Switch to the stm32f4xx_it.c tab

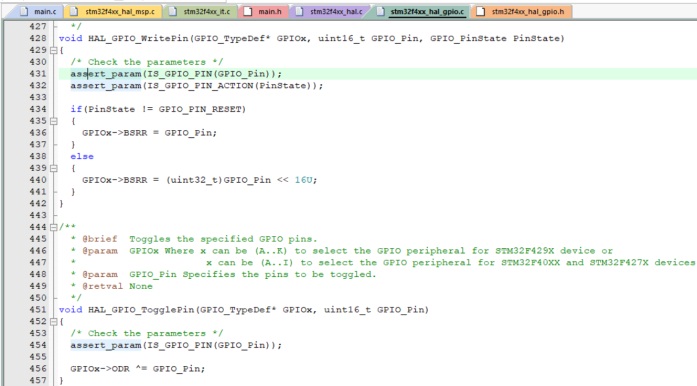(x=201, y=12)
